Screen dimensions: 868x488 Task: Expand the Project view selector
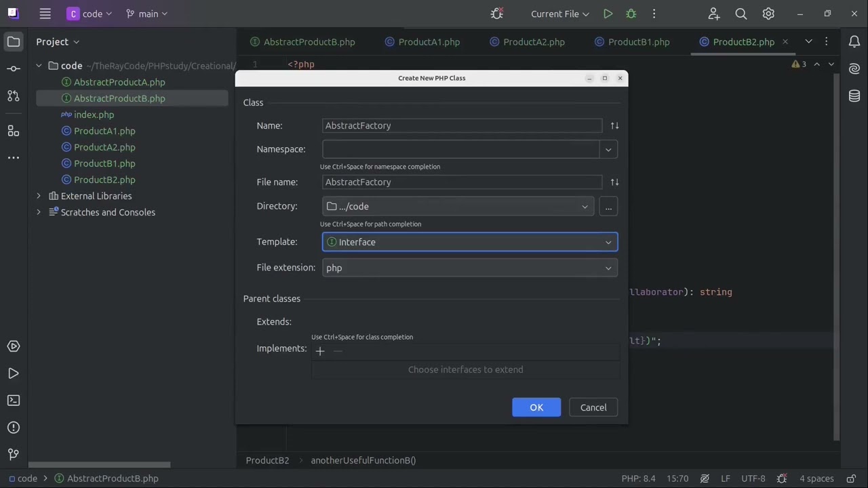click(58, 41)
